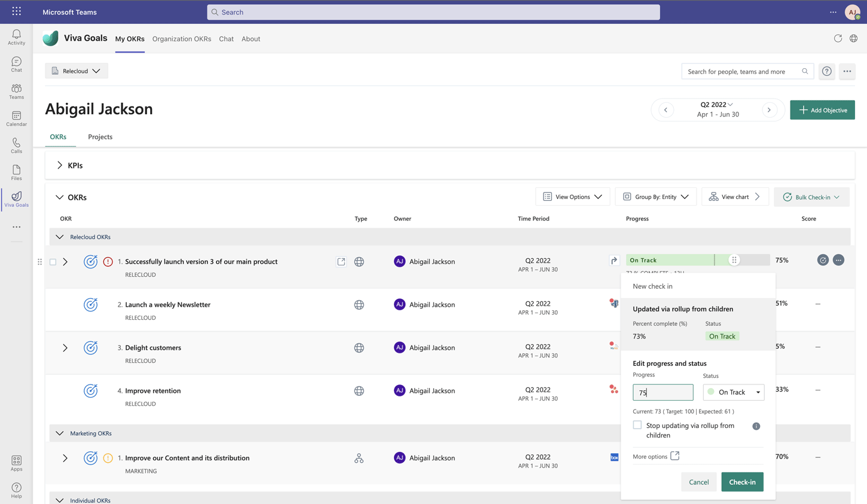Open more actions on version 3 objective row
Screen dimensions: 867x504
pos(838,260)
